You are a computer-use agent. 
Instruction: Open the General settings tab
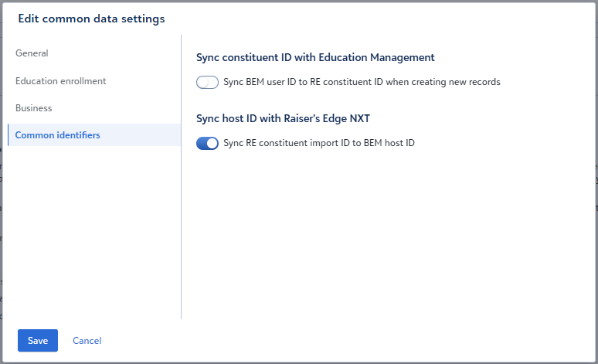32,53
